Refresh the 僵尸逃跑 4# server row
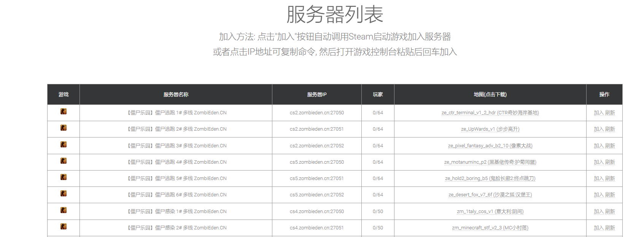This screenshot has height=237, width=644. (610, 162)
